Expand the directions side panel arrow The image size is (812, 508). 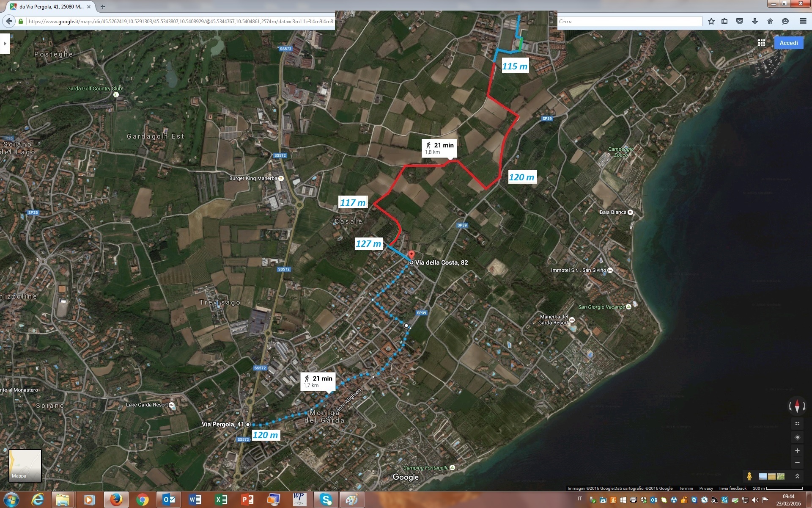tap(5, 44)
